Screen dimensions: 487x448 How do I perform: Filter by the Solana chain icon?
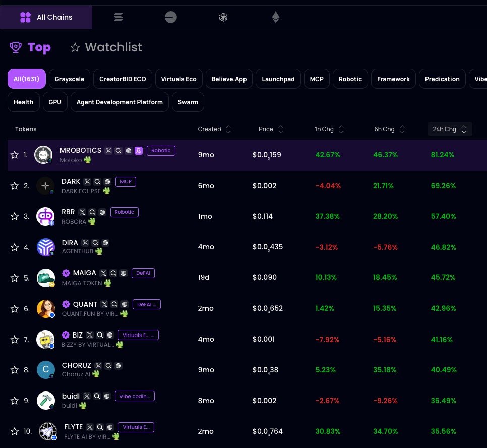(118, 18)
